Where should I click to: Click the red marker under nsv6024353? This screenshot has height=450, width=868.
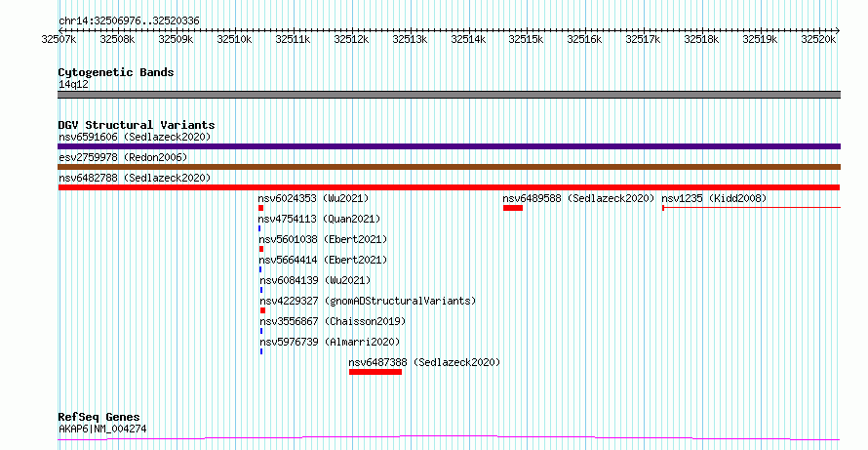[260, 208]
